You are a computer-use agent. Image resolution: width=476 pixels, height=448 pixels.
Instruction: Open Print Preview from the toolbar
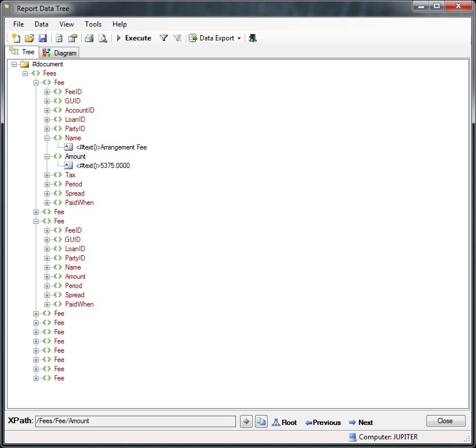click(103, 38)
